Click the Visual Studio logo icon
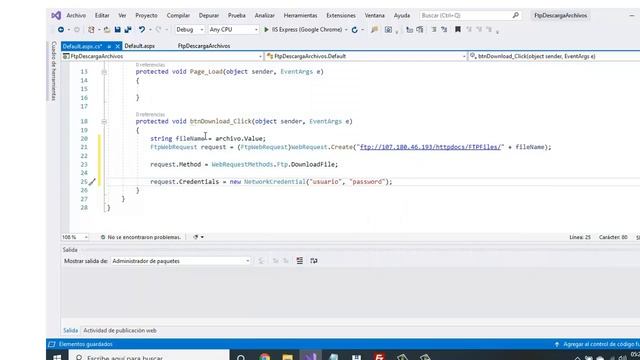Image resolution: width=640 pixels, height=360 pixels. [56, 16]
